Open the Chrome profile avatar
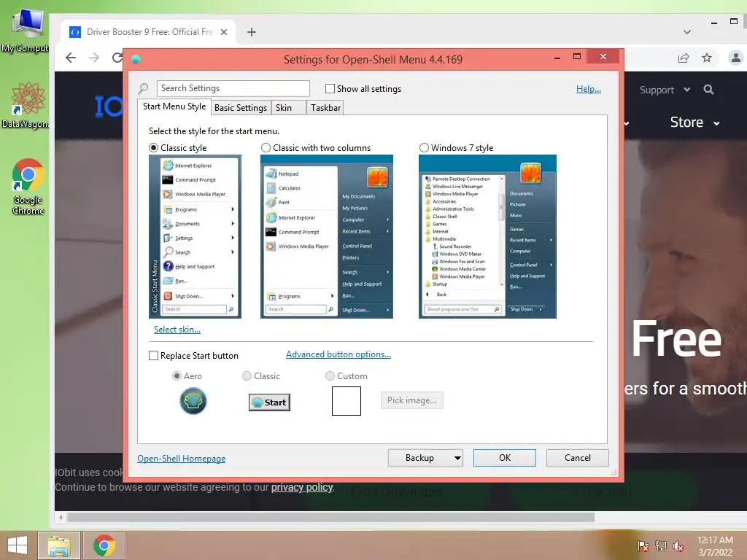Image resolution: width=747 pixels, height=560 pixels. point(735,58)
